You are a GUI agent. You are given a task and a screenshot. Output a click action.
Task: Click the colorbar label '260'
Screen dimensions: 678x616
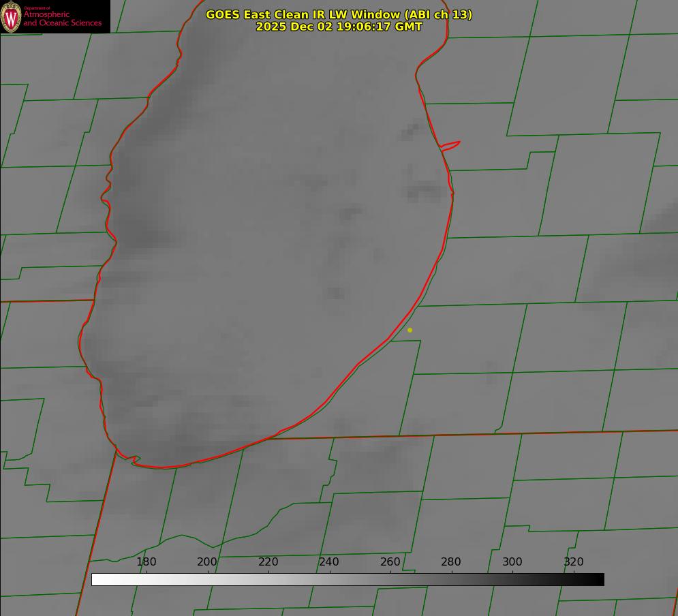[x=390, y=562]
